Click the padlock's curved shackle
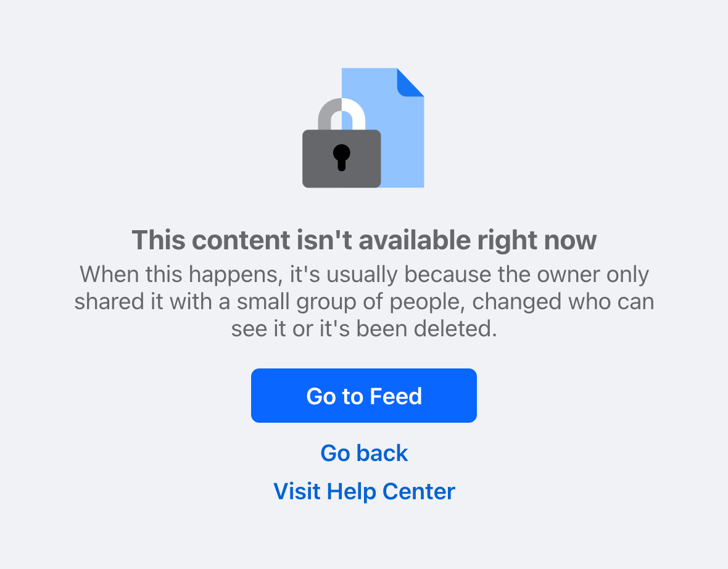The height and width of the screenshot is (569, 728). click(342, 114)
